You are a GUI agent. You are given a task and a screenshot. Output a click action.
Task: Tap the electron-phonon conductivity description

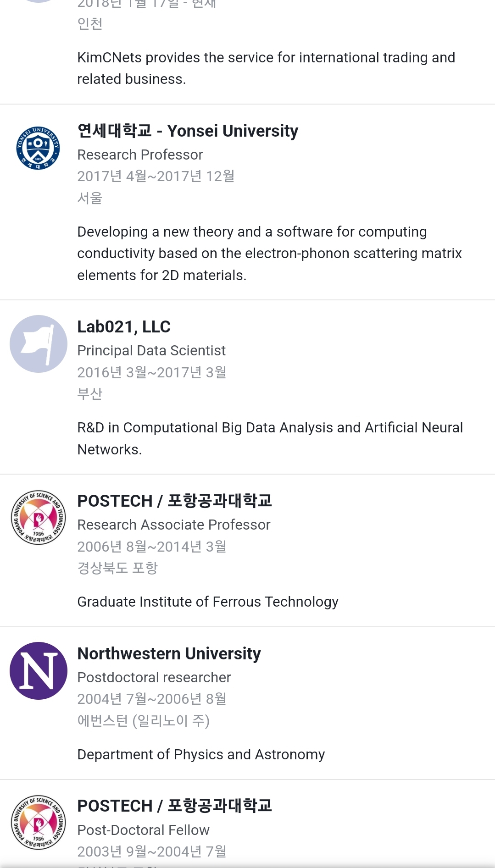pos(269,254)
